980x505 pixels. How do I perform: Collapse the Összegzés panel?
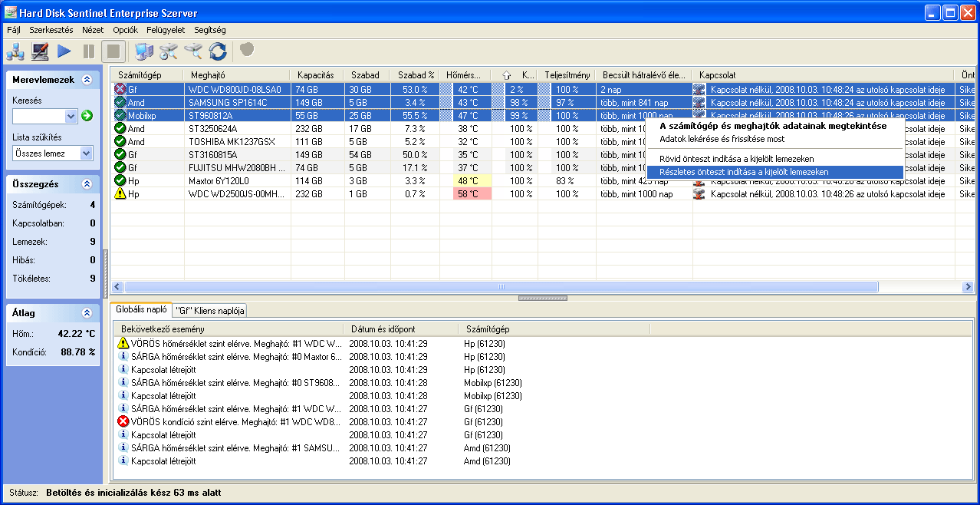click(x=87, y=184)
